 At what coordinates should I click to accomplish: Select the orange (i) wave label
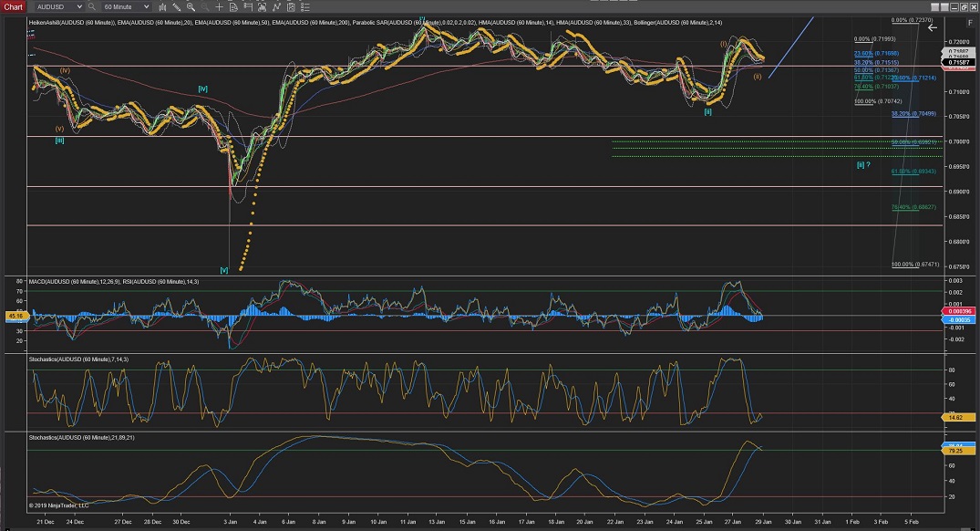coord(723,44)
